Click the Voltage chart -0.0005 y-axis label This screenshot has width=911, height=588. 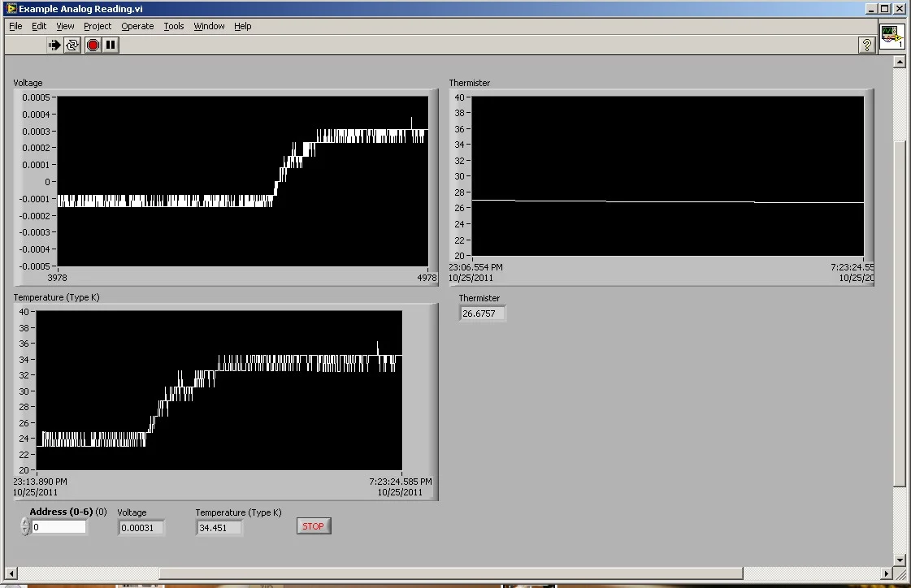click(x=35, y=266)
